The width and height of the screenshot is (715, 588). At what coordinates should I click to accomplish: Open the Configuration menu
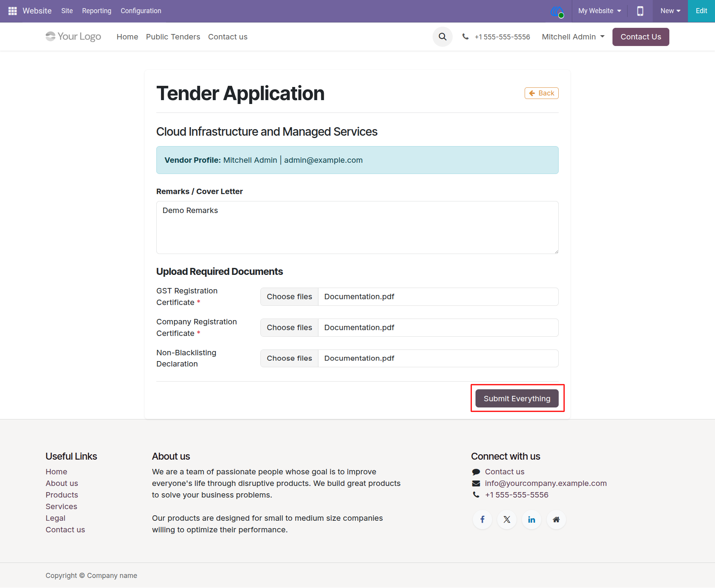point(141,11)
